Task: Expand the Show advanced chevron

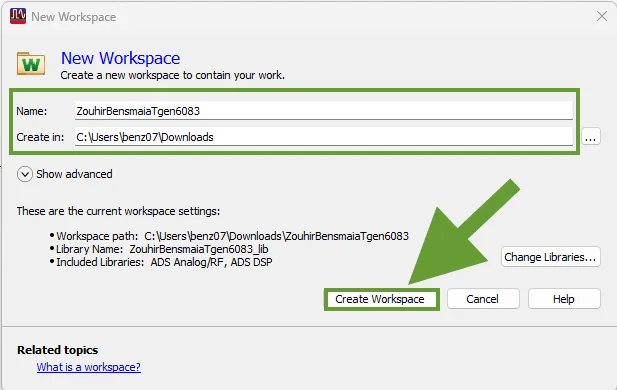Action: 25,174
